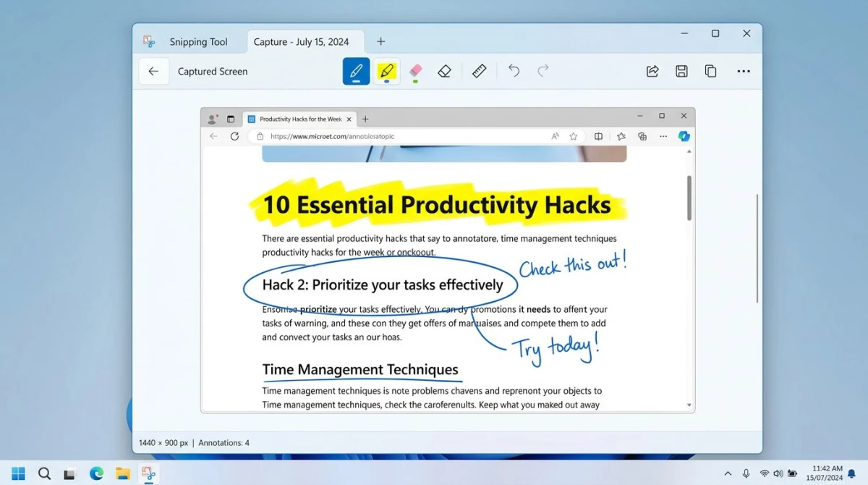Viewport: 868px width, 485px height.
Task: Click the split screen icon in the captured browser
Action: (x=599, y=136)
